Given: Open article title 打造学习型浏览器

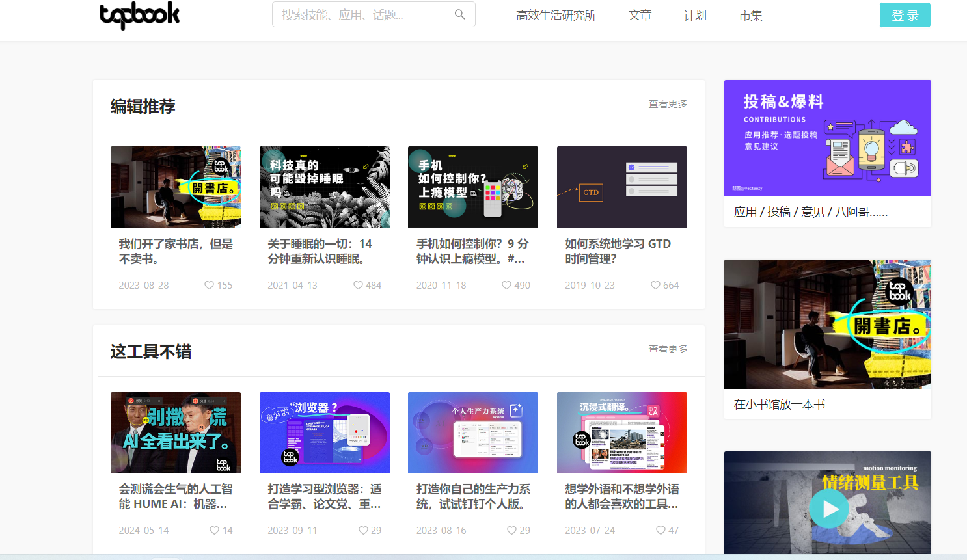Looking at the screenshot, I should point(325,496).
